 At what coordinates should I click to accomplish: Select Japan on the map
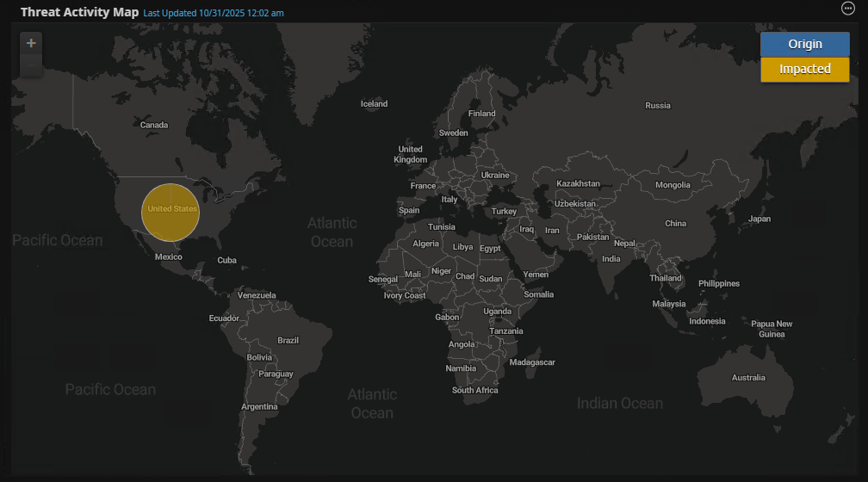click(759, 219)
